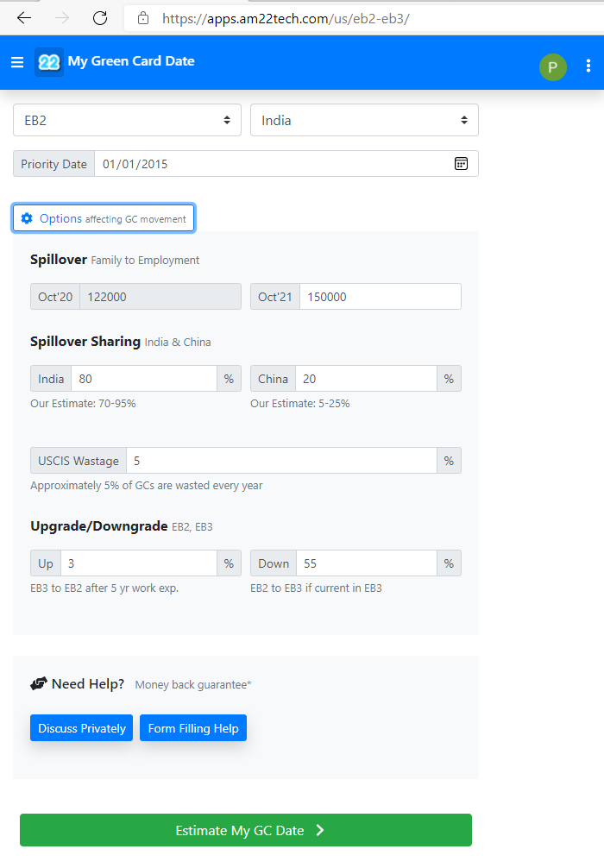Click the Down downgrade percentage field
The width and height of the screenshot is (604, 868).
pos(366,563)
